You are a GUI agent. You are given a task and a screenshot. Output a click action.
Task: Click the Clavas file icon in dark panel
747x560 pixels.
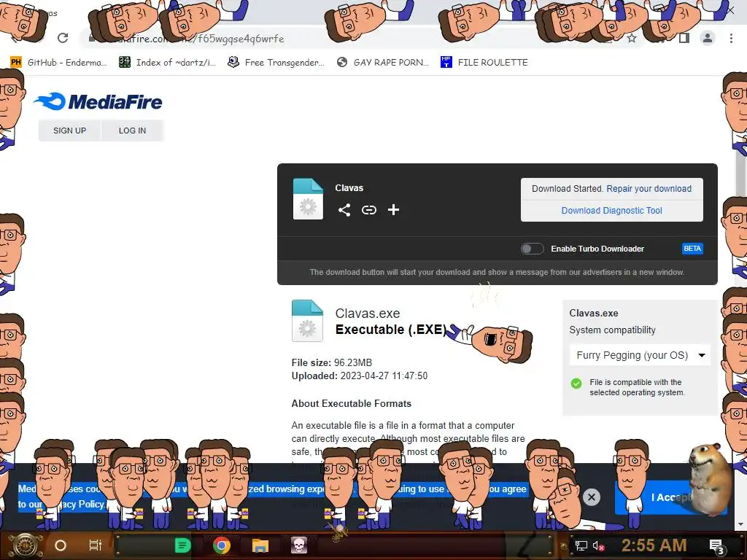308,199
